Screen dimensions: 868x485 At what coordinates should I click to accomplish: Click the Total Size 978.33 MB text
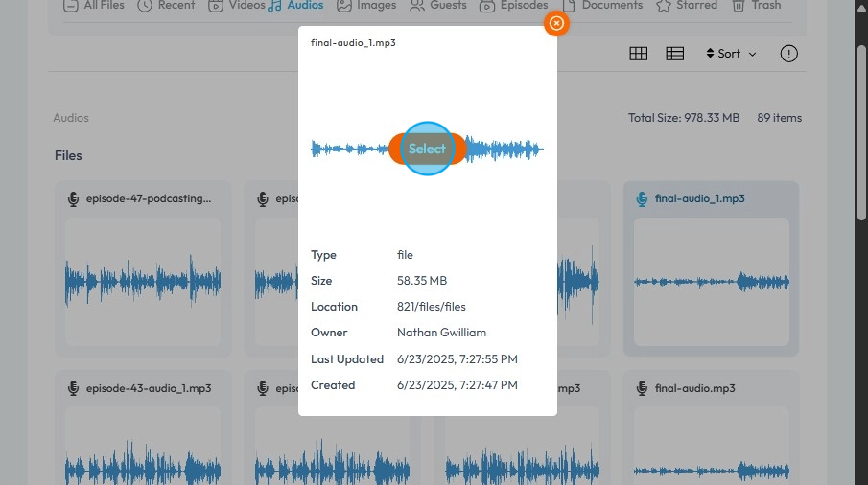pos(684,118)
